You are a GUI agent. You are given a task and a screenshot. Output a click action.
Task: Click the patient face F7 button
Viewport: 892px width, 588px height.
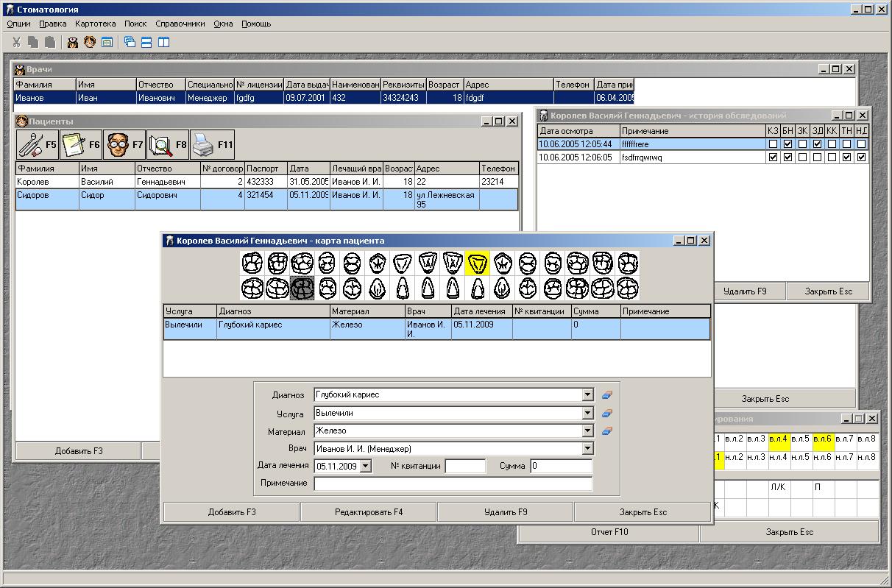[124, 145]
